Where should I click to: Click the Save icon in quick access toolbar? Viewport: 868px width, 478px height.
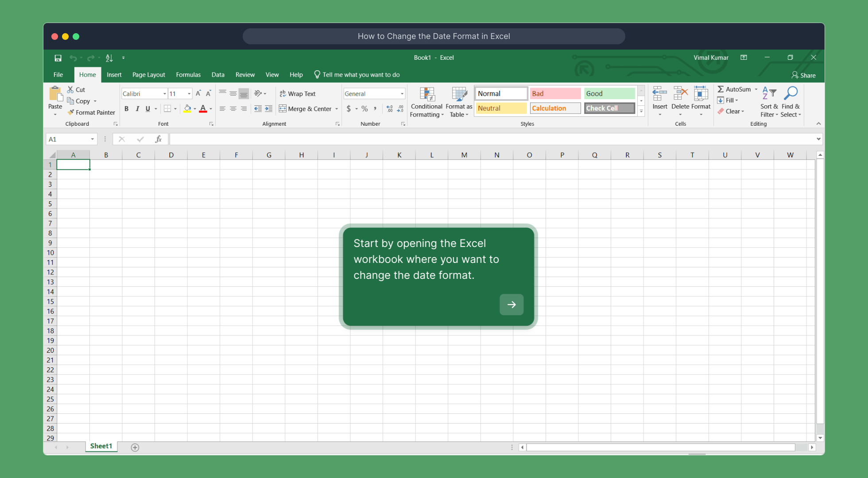(x=58, y=58)
